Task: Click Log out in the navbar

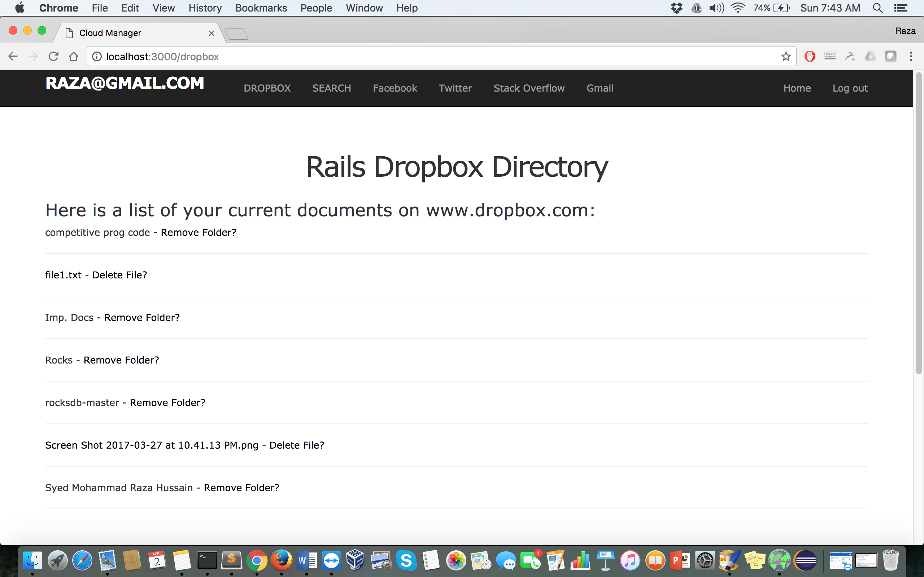Action: [x=850, y=88]
